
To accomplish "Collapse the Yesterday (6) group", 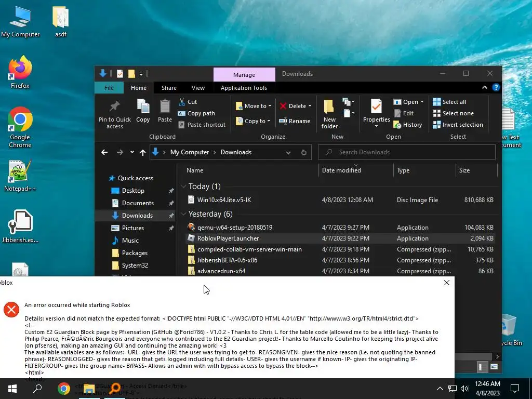I will click(x=183, y=214).
